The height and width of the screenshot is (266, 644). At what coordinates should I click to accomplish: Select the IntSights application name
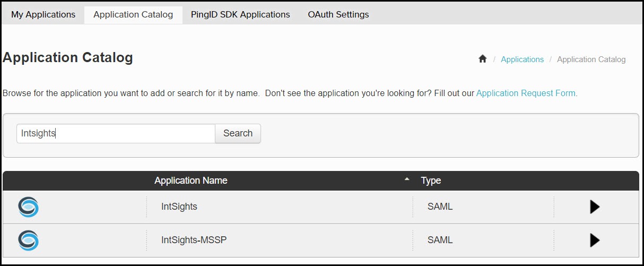(x=179, y=207)
